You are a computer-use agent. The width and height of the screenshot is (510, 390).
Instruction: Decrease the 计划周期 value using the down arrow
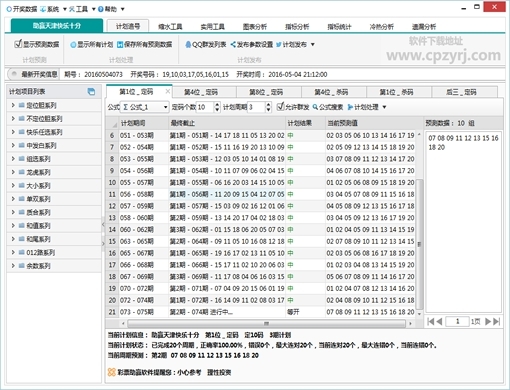268,110
